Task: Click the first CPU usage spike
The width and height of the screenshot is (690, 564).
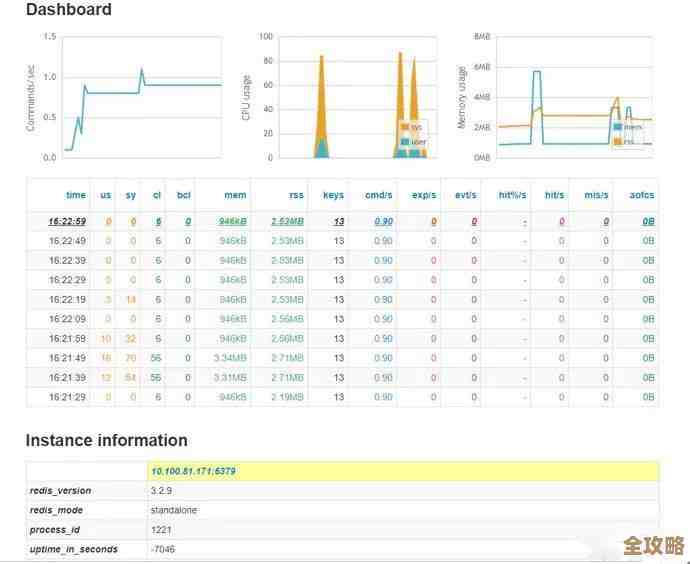Action: pos(321,110)
